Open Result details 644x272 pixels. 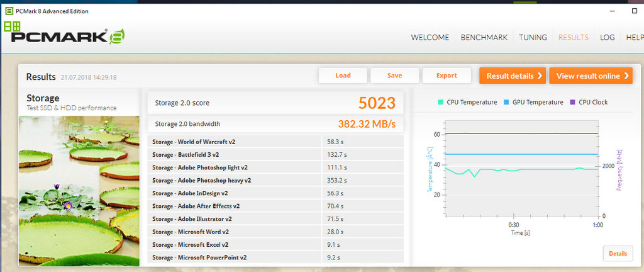(513, 76)
